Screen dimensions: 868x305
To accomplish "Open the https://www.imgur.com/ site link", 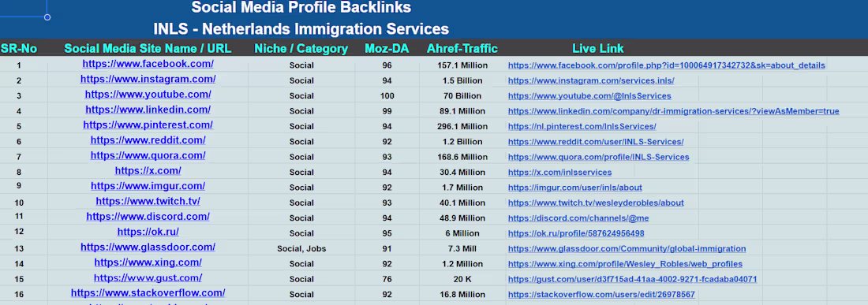I will [x=148, y=186].
